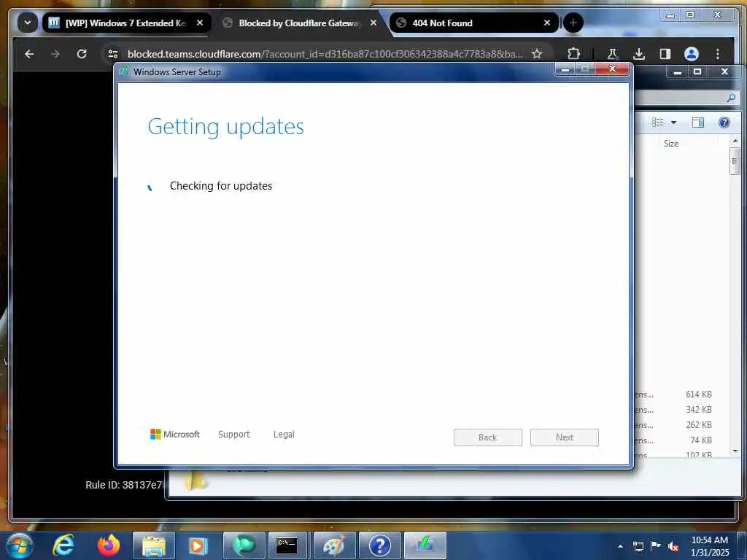Click the Support link in Setup
Viewport: 747px width, 560px height.
(234, 435)
